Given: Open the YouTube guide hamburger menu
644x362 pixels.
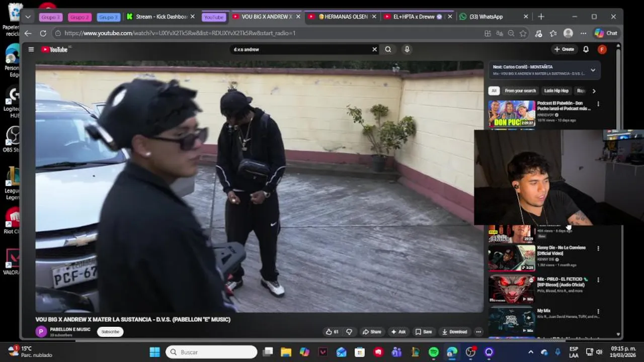Looking at the screenshot, I should tap(31, 49).
